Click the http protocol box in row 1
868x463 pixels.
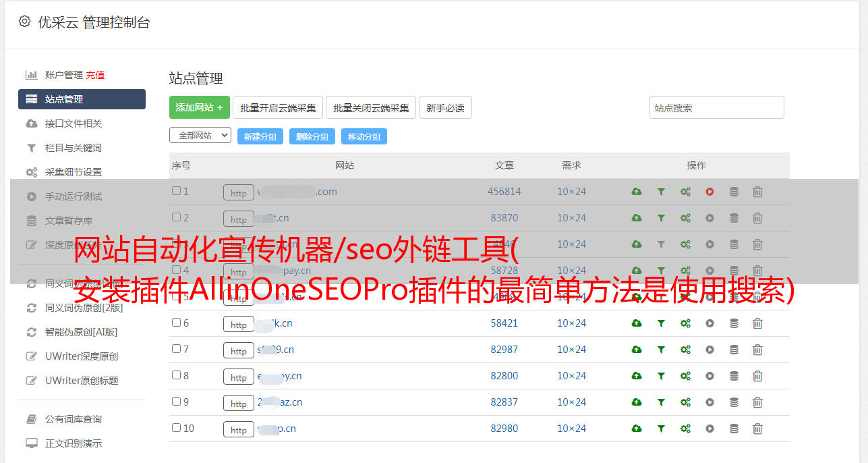(239, 193)
